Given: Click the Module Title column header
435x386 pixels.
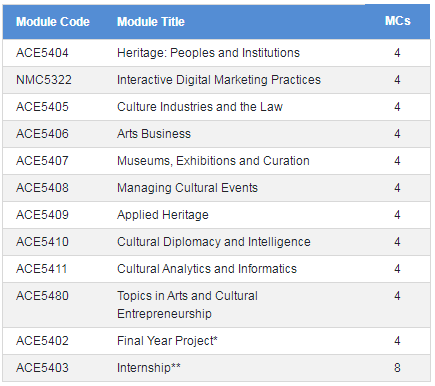Looking at the screenshot, I should [151, 22].
